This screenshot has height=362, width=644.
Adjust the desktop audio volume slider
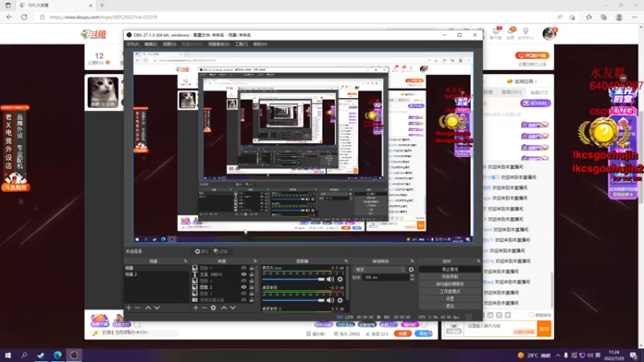(293, 300)
